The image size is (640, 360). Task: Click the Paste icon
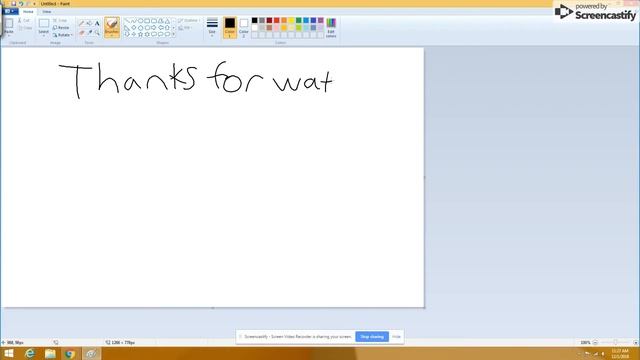[9, 24]
